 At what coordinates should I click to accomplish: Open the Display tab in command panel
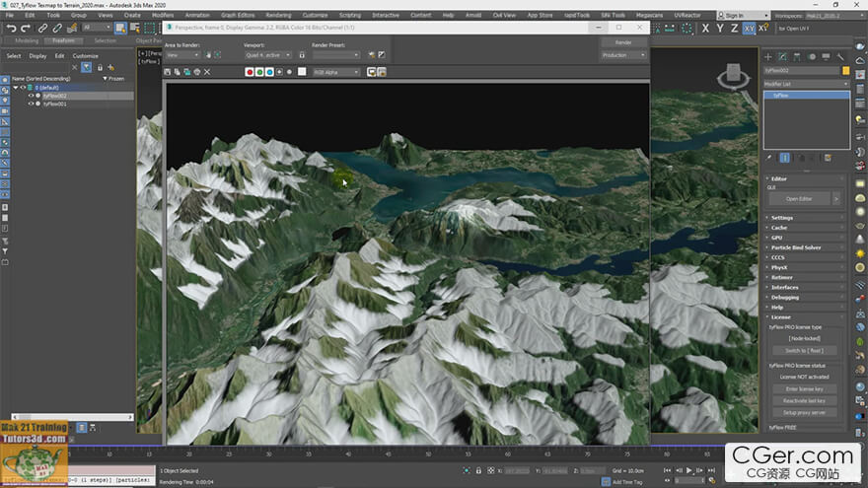(826, 56)
